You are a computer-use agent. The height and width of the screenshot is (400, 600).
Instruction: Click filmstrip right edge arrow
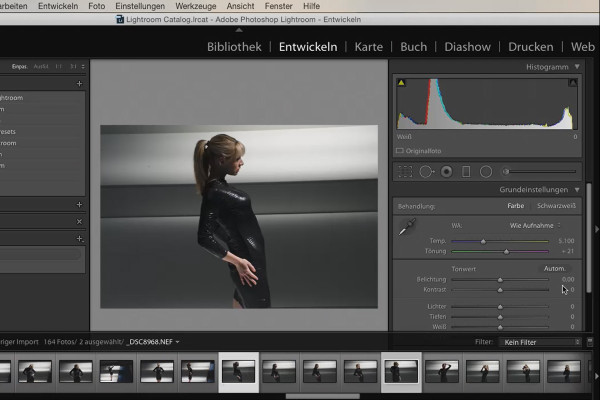click(x=596, y=376)
